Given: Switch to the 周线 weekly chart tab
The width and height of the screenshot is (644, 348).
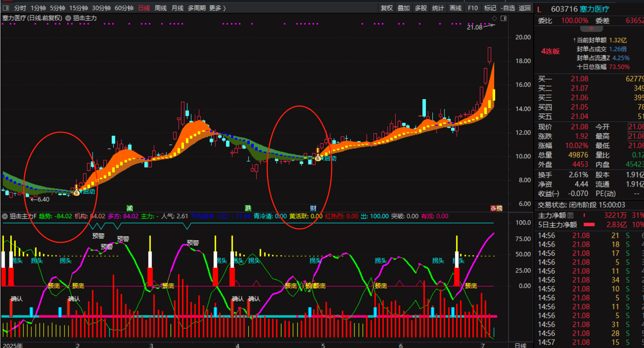Looking at the screenshot, I should coord(160,8).
